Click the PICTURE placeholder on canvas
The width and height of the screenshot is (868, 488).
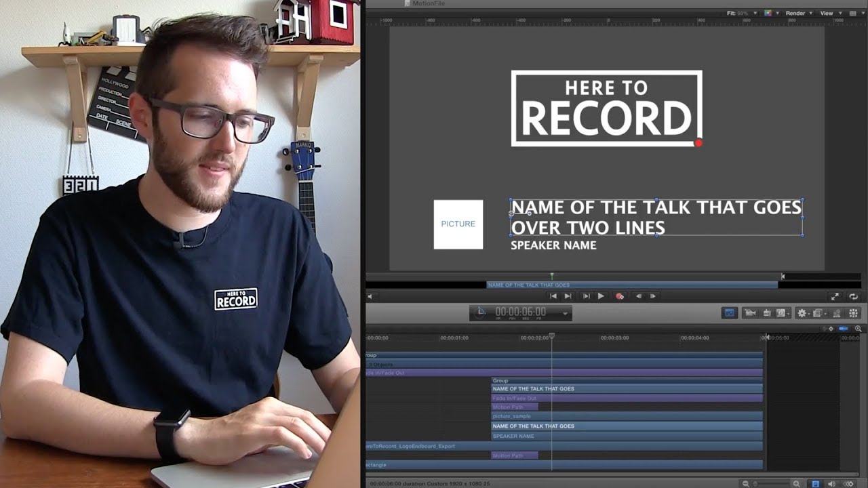coord(458,224)
